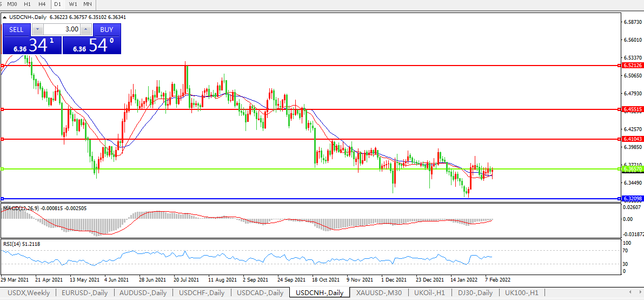The height and width of the screenshot is (300, 644).
Task: Go to the UKOil-,H1 tab
Action: (429, 293)
